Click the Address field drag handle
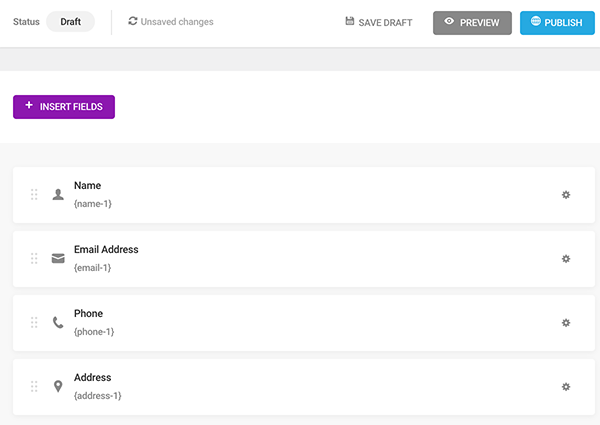This screenshot has height=425, width=600. [34, 387]
